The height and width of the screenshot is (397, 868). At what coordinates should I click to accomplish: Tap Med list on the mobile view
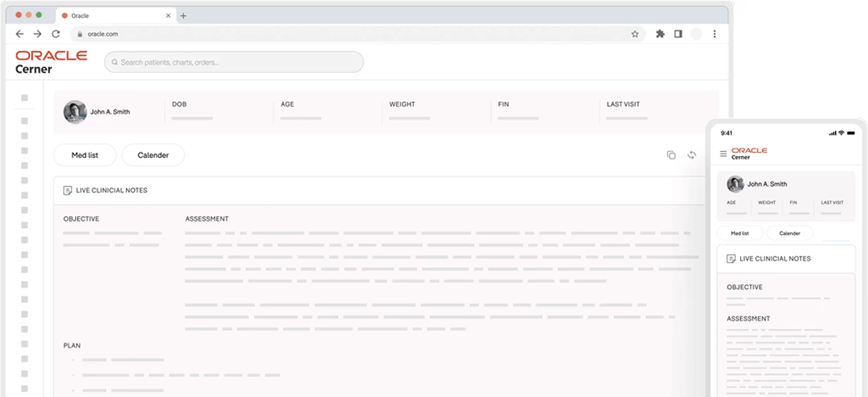coord(739,234)
